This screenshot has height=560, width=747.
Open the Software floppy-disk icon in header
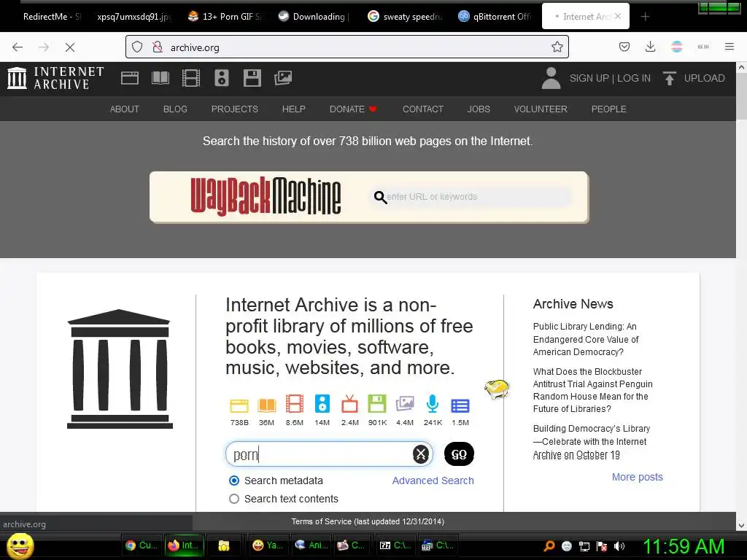click(252, 78)
